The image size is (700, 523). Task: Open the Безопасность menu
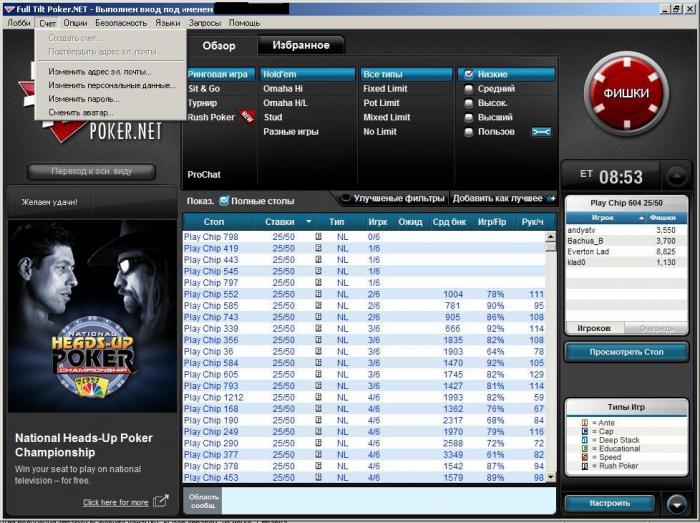point(121,23)
